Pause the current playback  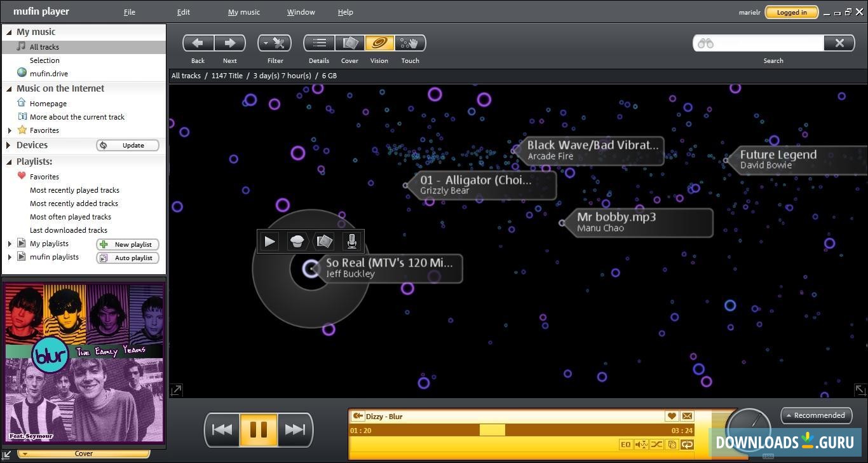point(259,430)
